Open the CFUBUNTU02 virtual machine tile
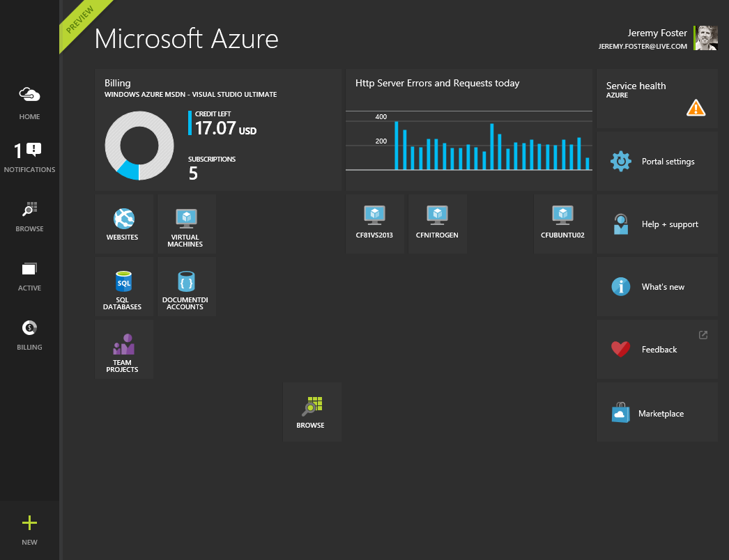 pos(562,224)
